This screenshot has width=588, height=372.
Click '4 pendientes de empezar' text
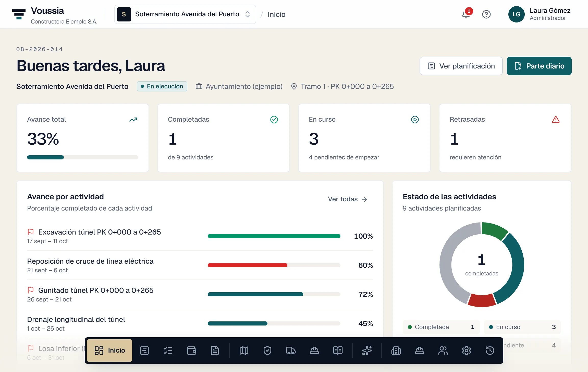[x=344, y=157]
